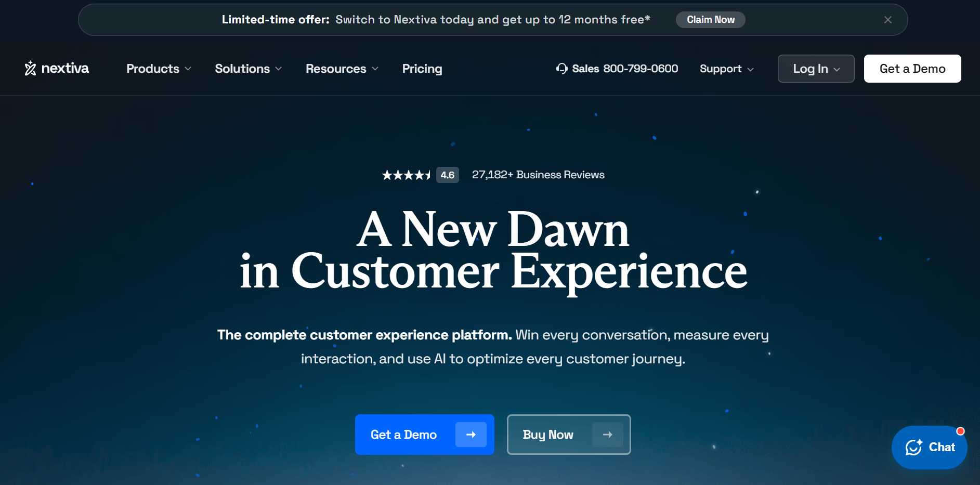Image resolution: width=980 pixels, height=485 pixels.
Task: Dismiss the limited-time offer banner
Action: [888, 20]
